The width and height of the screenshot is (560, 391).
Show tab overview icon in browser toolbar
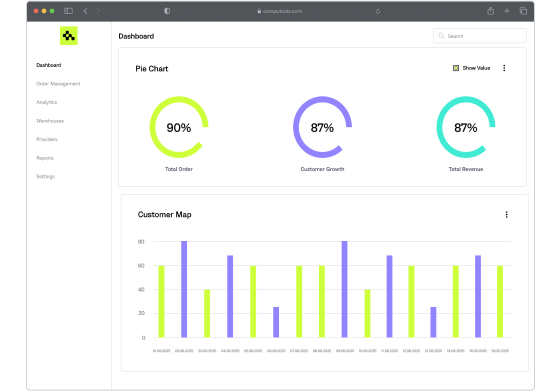coord(523,11)
